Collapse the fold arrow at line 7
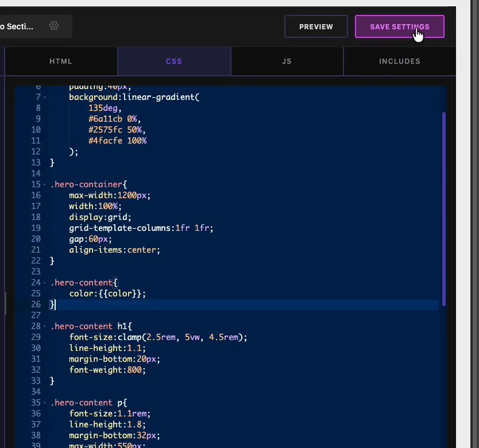The image size is (479, 448). coord(45,97)
